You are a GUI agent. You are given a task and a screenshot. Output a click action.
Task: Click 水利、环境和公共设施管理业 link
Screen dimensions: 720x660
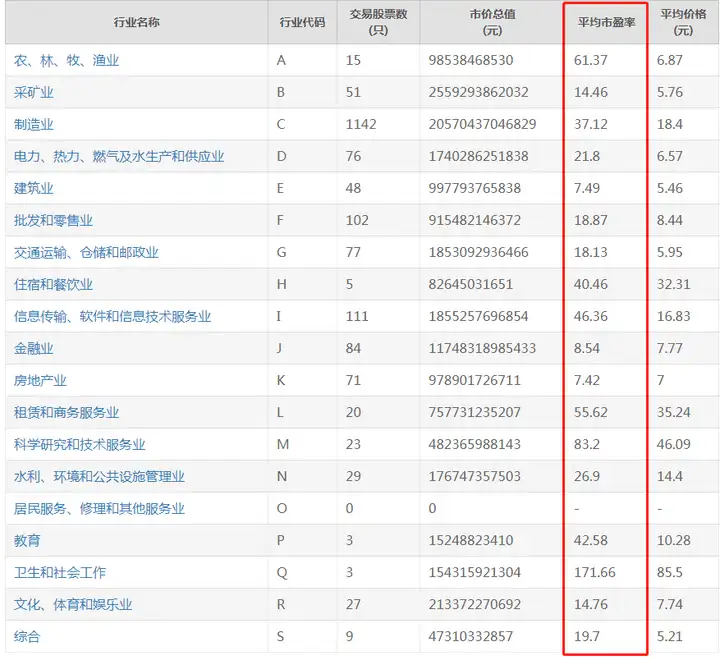99,476
